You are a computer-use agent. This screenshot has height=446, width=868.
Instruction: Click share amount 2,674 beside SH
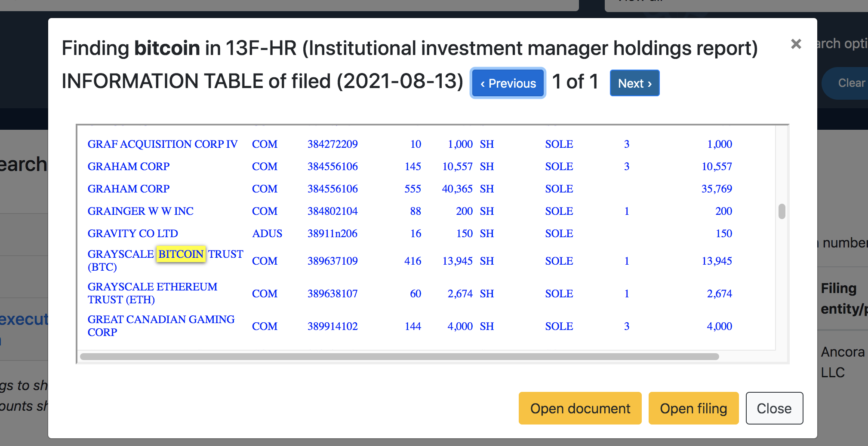pyautogui.click(x=460, y=293)
